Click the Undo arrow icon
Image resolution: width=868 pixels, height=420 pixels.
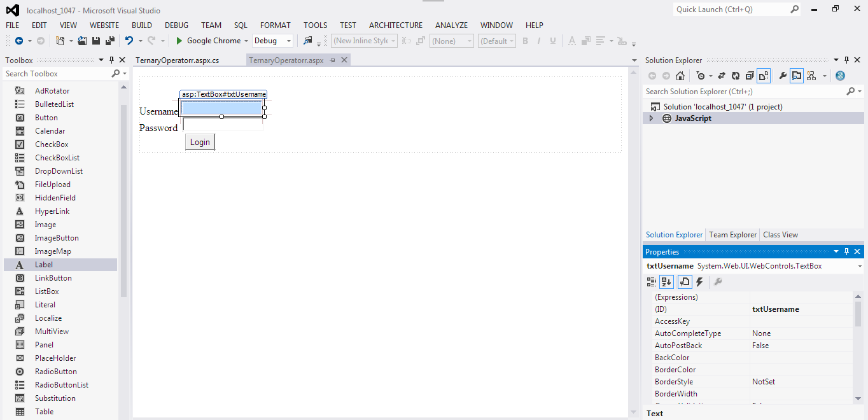pos(129,41)
